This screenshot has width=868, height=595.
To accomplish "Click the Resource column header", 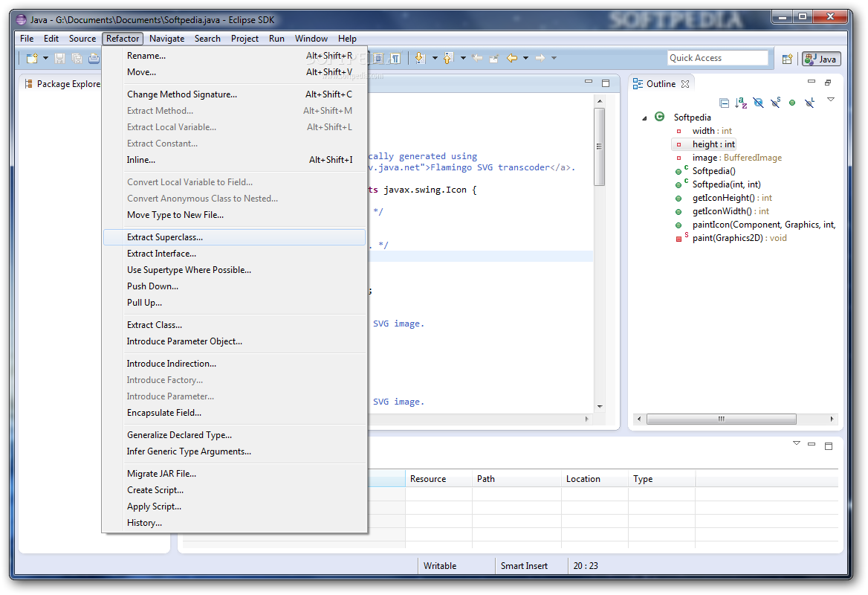I will (438, 479).
